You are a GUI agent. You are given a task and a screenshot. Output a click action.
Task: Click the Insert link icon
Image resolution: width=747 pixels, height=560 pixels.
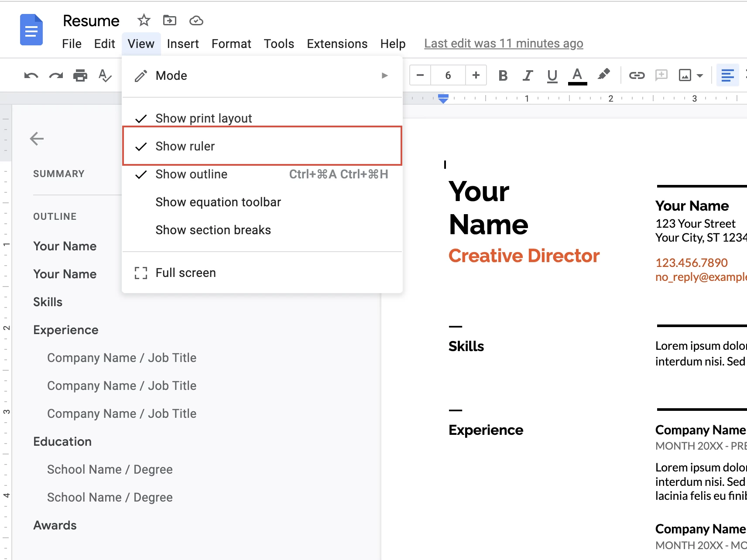point(637,75)
